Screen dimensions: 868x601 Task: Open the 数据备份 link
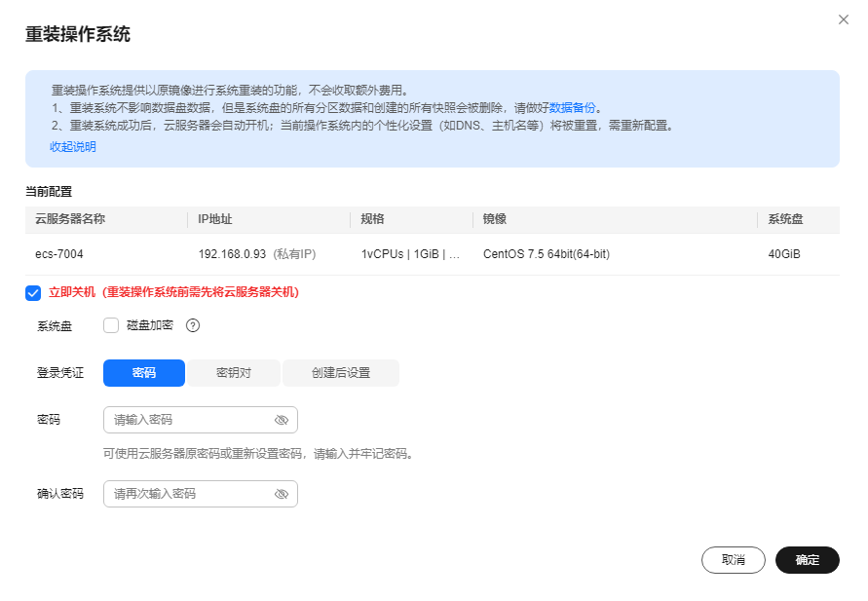point(572,108)
